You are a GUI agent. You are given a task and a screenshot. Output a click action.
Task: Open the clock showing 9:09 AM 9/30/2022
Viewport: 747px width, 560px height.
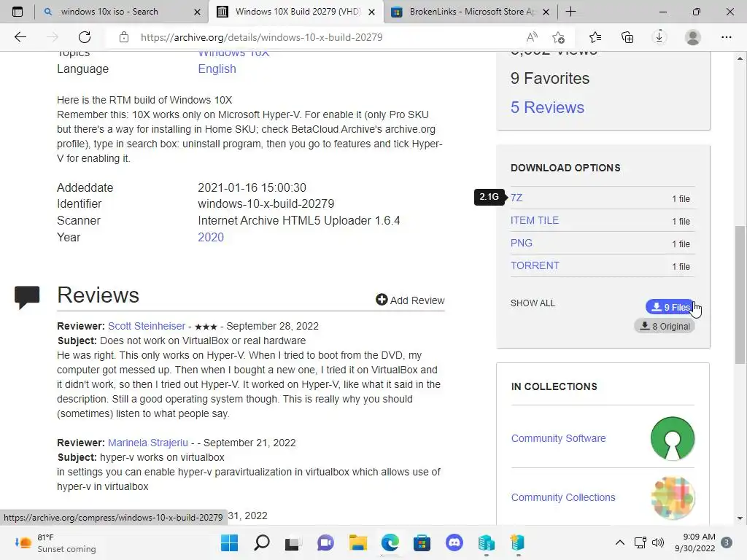(695, 542)
